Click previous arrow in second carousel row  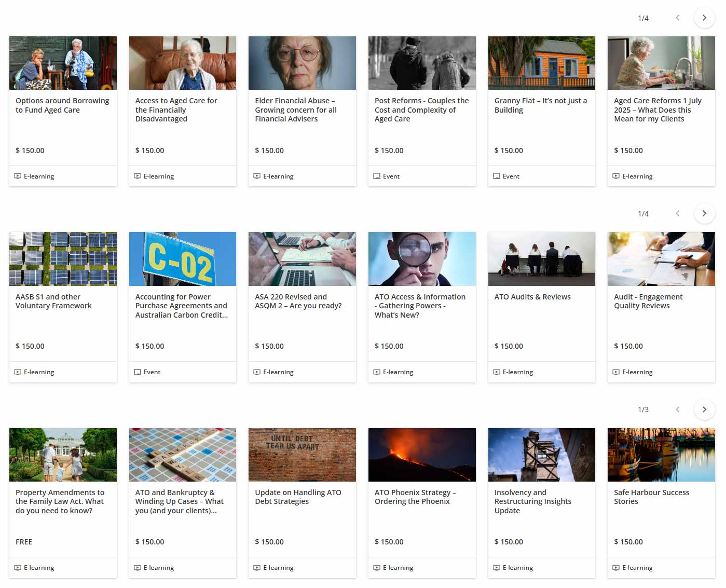click(x=677, y=213)
